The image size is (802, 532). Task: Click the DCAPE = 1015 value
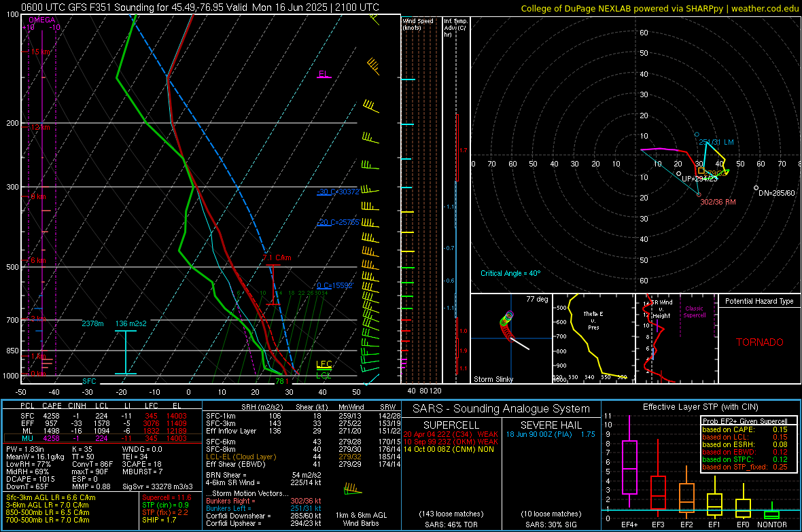(x=30, y=479)
